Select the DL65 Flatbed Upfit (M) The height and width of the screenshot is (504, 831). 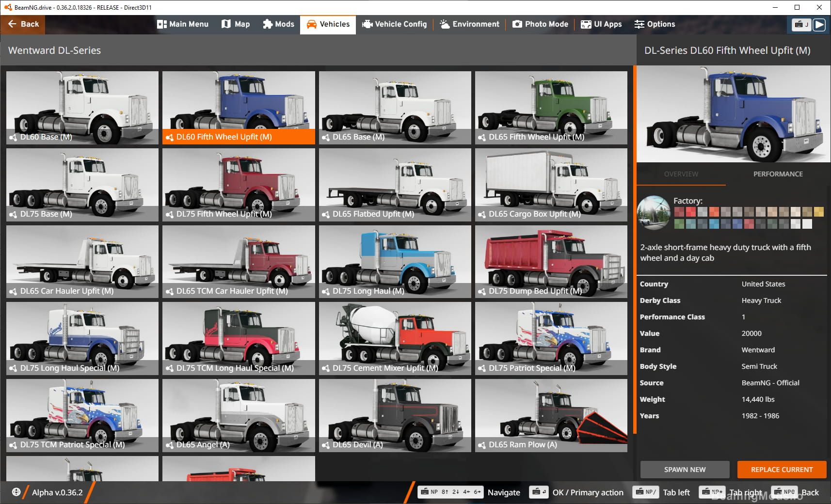[x=395, y=185]
